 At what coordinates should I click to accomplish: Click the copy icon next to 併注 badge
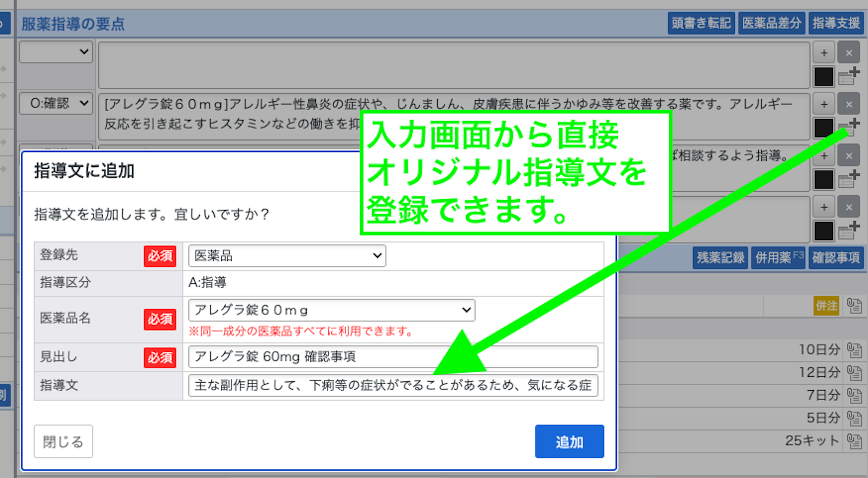click(x=854, y=306)
